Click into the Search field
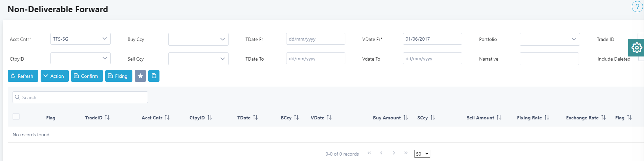 (83, 97)
